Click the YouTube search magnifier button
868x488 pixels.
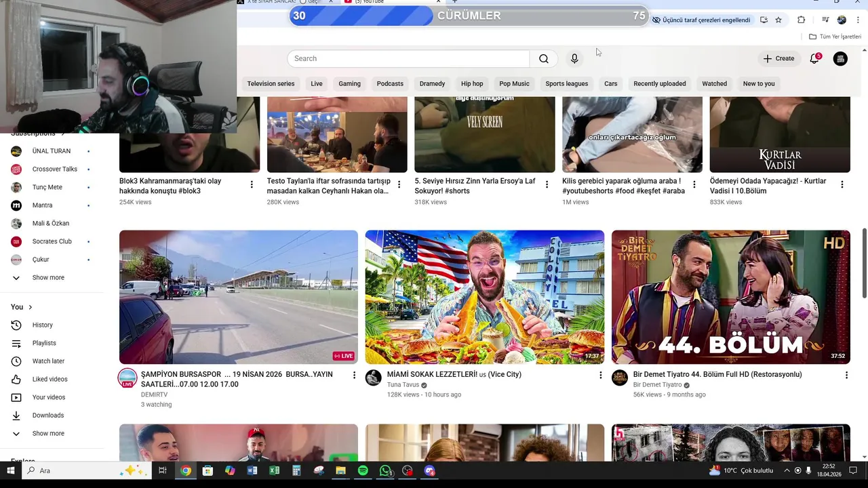coord(544,59)
